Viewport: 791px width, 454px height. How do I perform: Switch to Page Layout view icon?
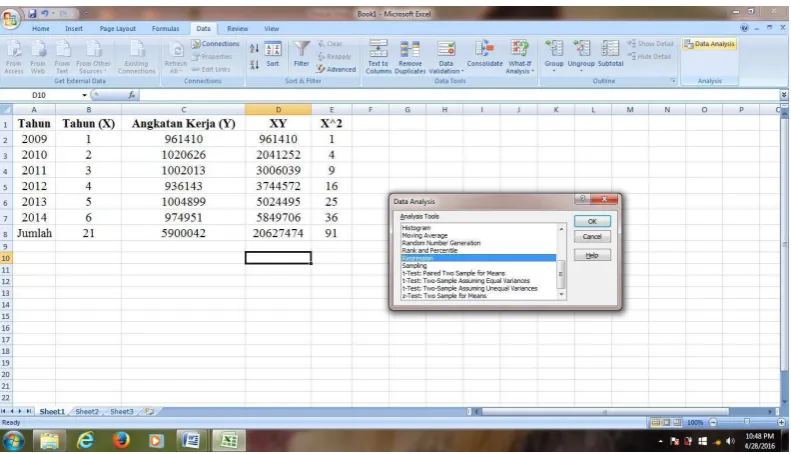[666, 423]
